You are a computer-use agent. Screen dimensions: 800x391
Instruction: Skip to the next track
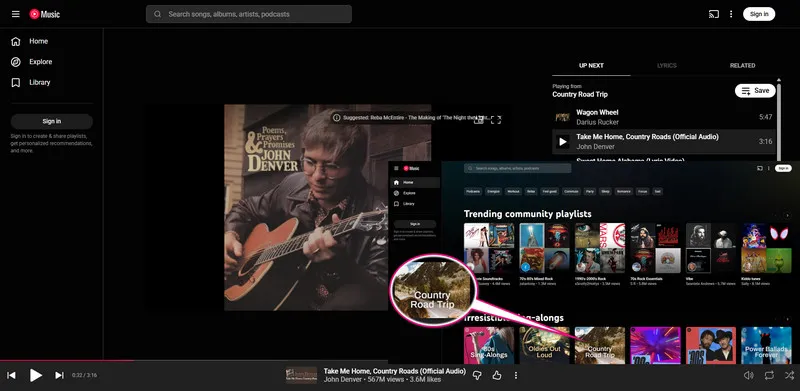(59, 376)
